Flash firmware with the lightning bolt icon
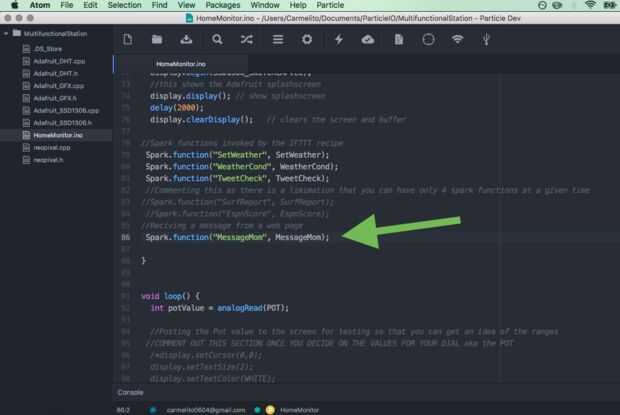 click(338, 39)
